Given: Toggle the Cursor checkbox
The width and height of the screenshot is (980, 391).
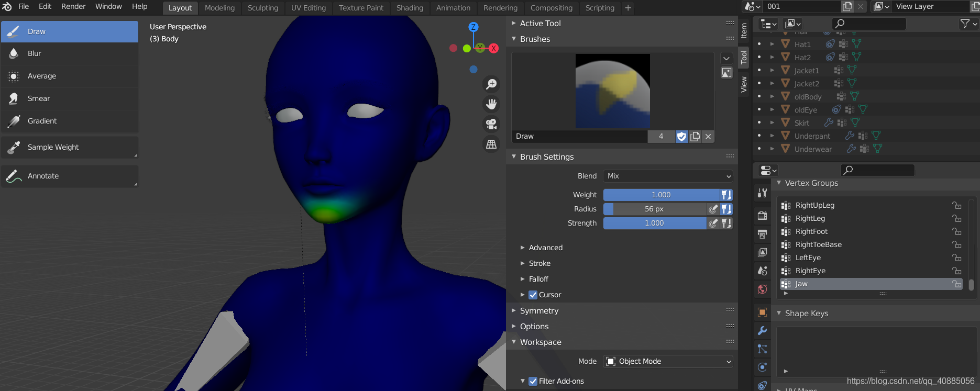Looking at the screenshot, I should pyautogui.click(x=533, y=295).
